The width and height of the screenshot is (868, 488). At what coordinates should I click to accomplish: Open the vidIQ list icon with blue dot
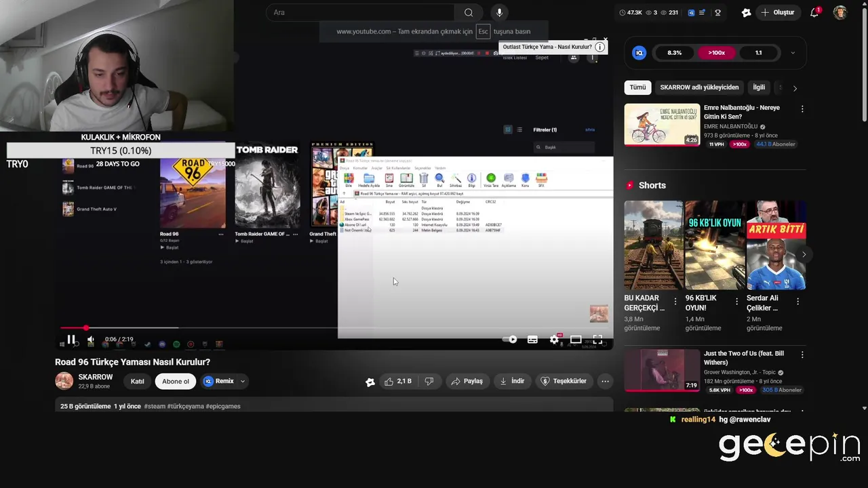703,12
